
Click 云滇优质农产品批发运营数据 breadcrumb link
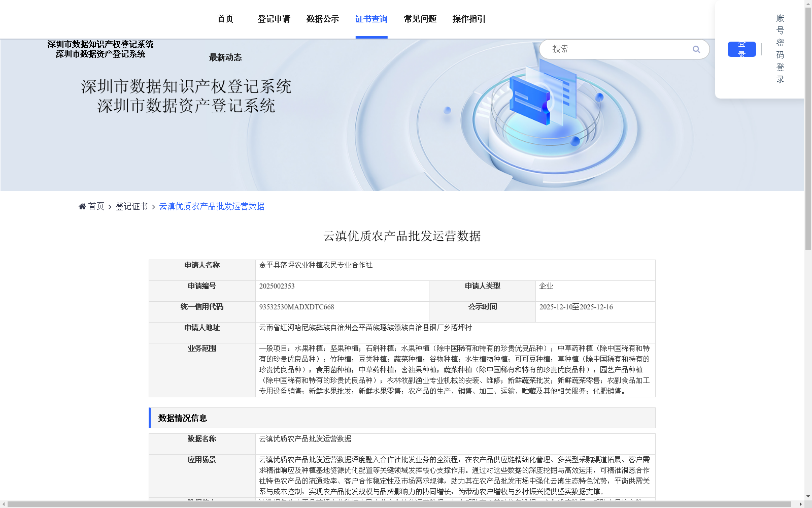coord(212,206)
